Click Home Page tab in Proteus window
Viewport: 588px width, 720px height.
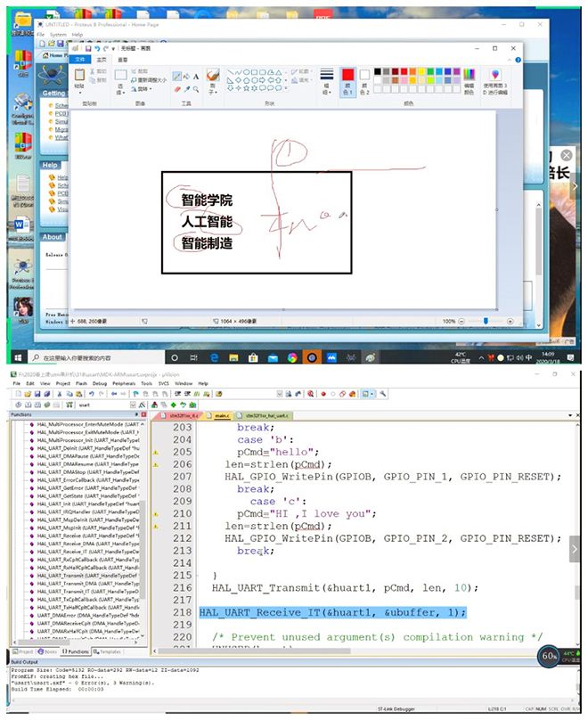[x=55, y=55]
